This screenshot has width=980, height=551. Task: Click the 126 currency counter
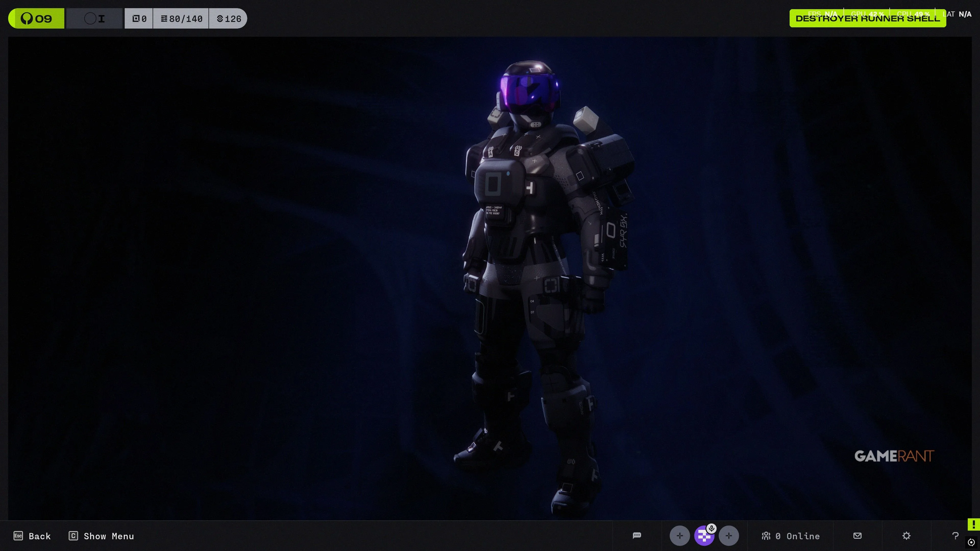click(229, 18)
